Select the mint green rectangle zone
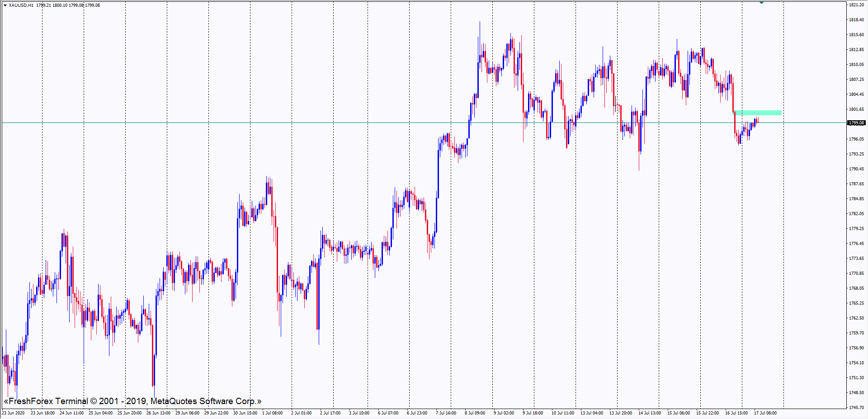 click(x=758, y=113)
